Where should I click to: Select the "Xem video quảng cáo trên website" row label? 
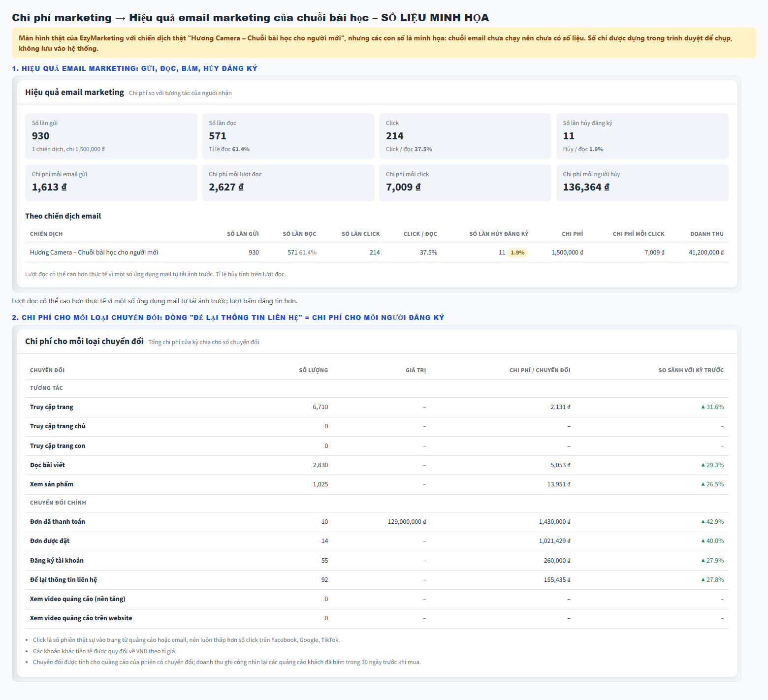[81, 618]
